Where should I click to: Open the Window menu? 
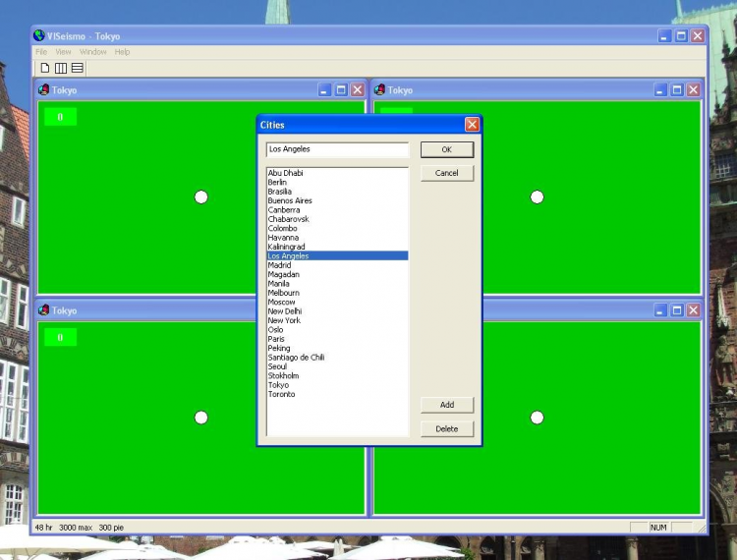pos(93,52)
